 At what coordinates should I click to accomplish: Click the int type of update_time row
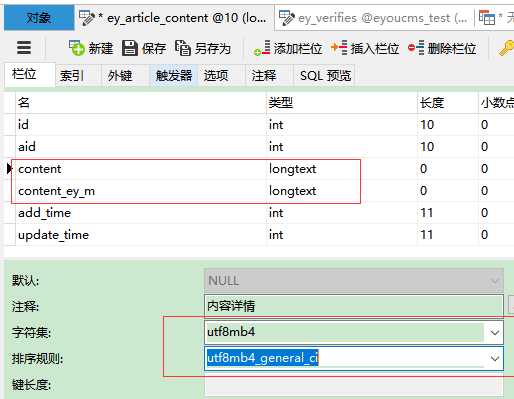click(342, 235)
